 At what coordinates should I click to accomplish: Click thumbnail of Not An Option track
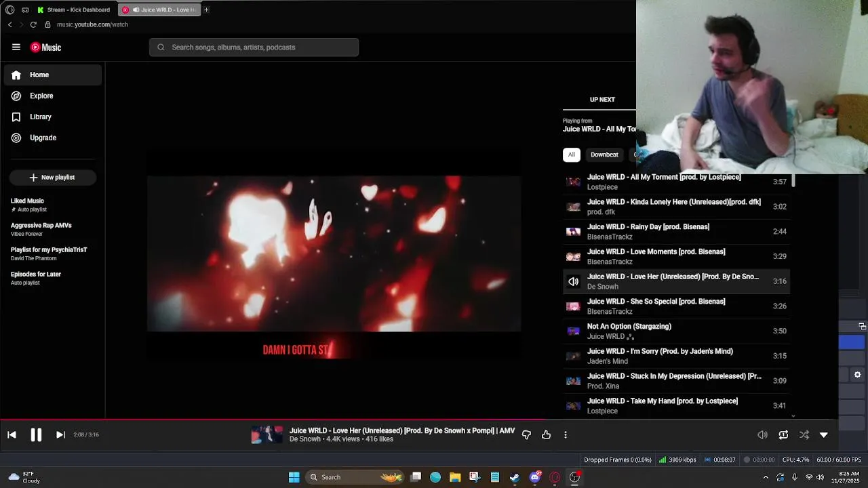coord(574,331)
